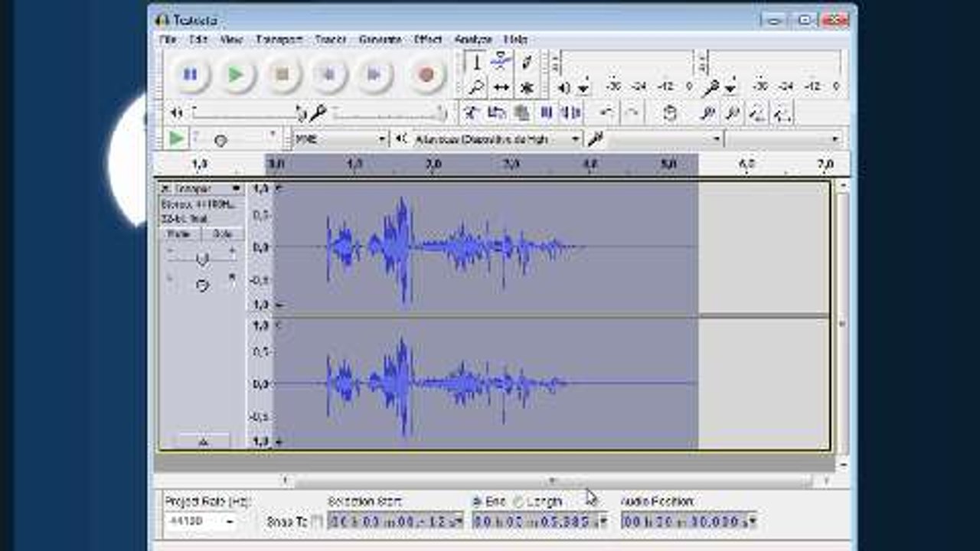Click the Zoom Out icon
Viewport: 980px width, 551px height.
732,113
